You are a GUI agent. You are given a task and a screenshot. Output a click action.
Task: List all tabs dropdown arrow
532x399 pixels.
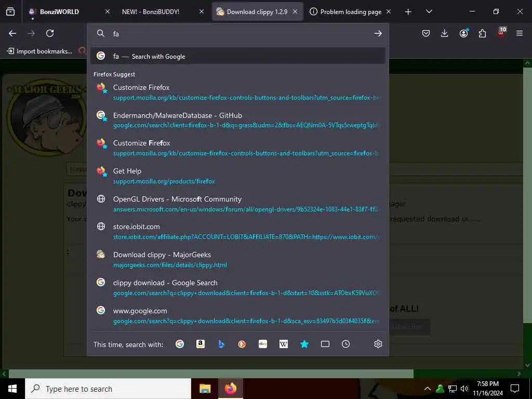click(429, 11)
